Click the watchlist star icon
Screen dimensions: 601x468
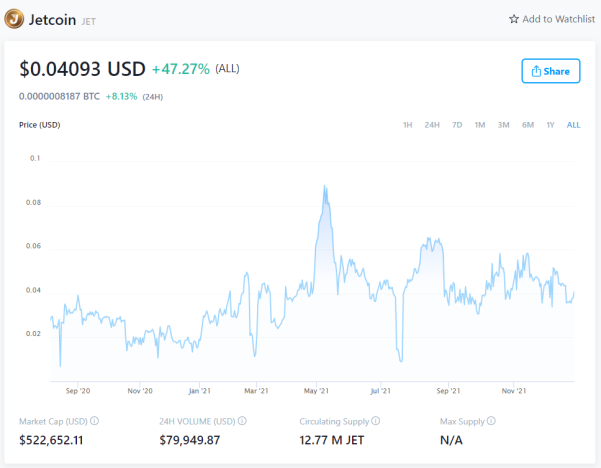tap(514, 19)
